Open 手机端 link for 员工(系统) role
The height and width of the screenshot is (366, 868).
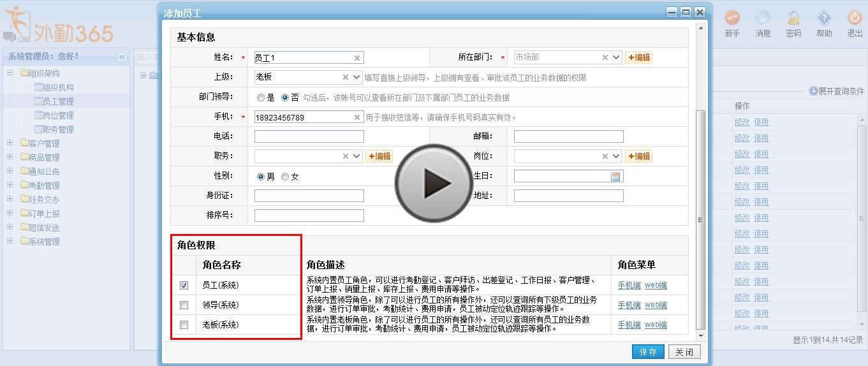629,286
